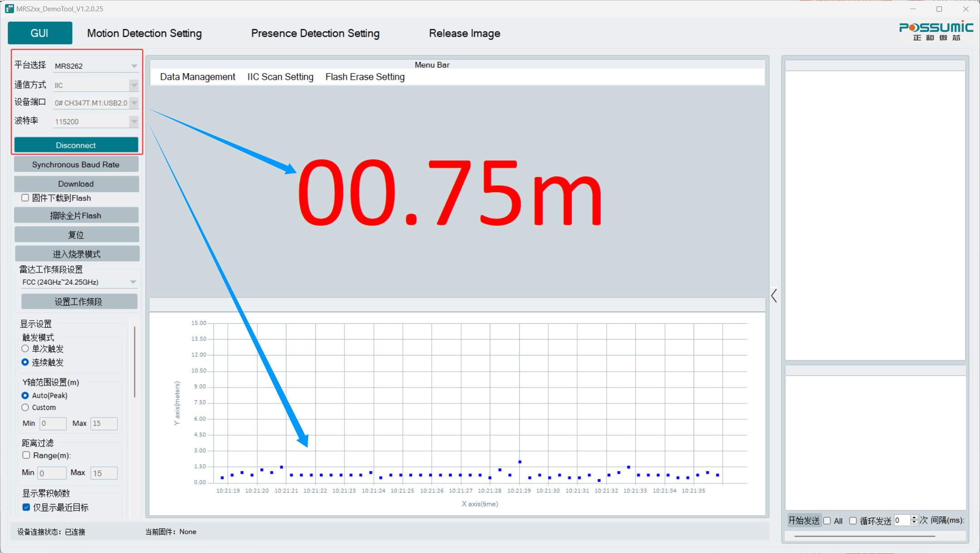Collapse the right panel with chevron arrow
Screen dimensions: 980x554
click(774, 296)
